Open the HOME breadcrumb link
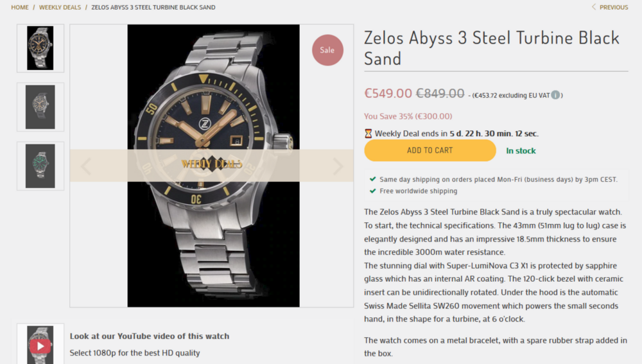 [20, 7]
